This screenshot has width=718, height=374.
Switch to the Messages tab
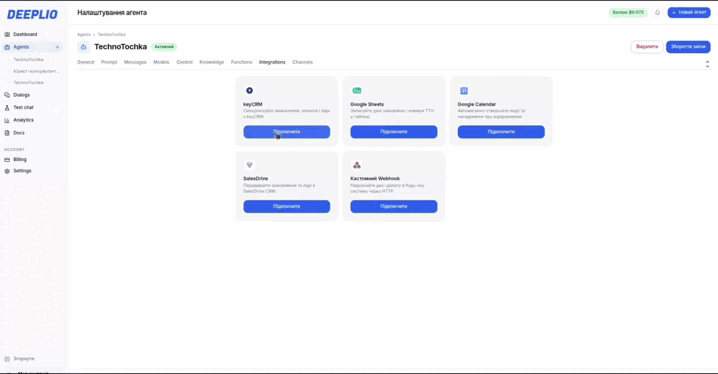click(x=135, y=62)
